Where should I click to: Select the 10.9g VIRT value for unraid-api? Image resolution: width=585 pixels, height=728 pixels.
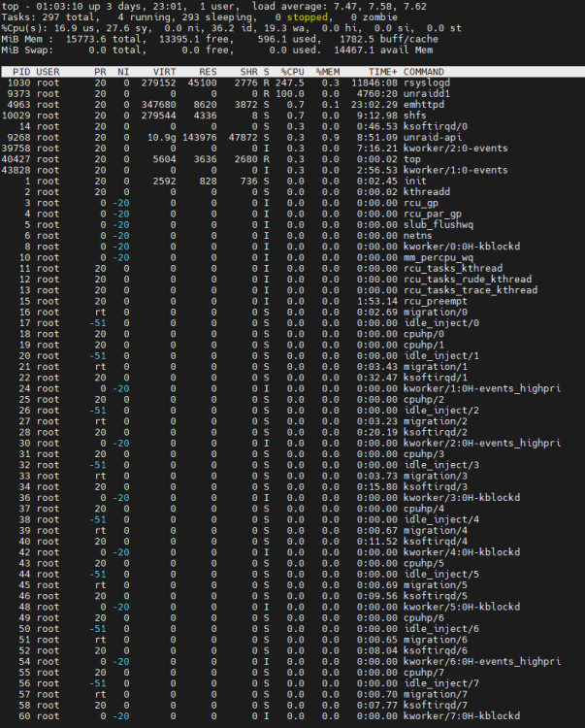[x=161, y=138]
